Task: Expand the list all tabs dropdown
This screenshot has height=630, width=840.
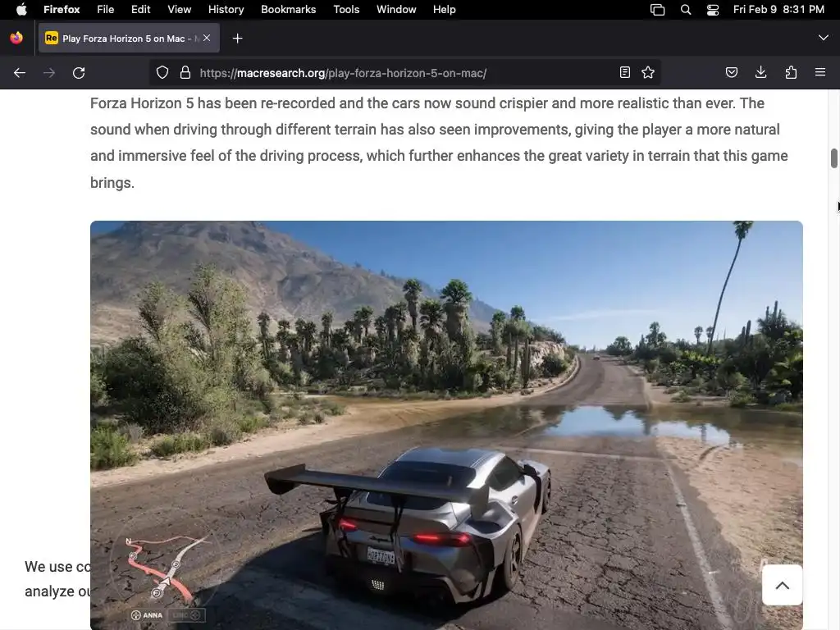Action: pos(823,38)
